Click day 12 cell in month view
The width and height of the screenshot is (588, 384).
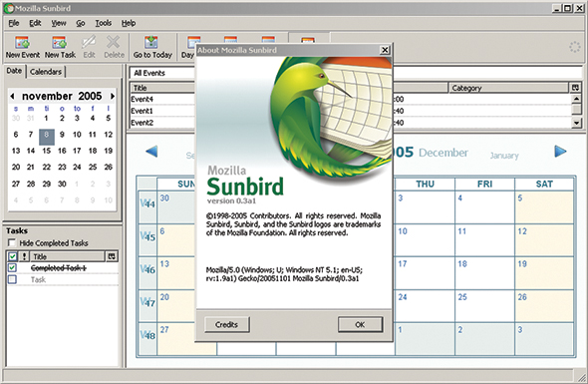coord(544,240)
